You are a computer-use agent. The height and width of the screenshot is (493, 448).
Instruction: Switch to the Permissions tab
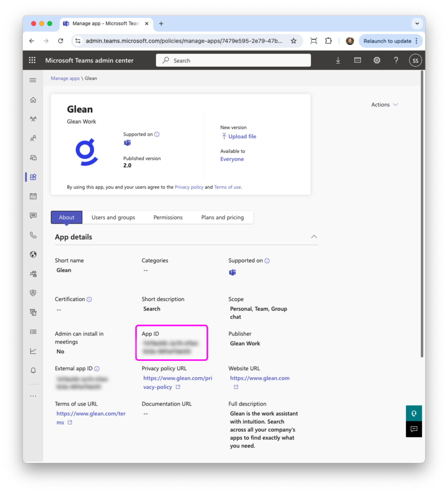click(168, 217)
